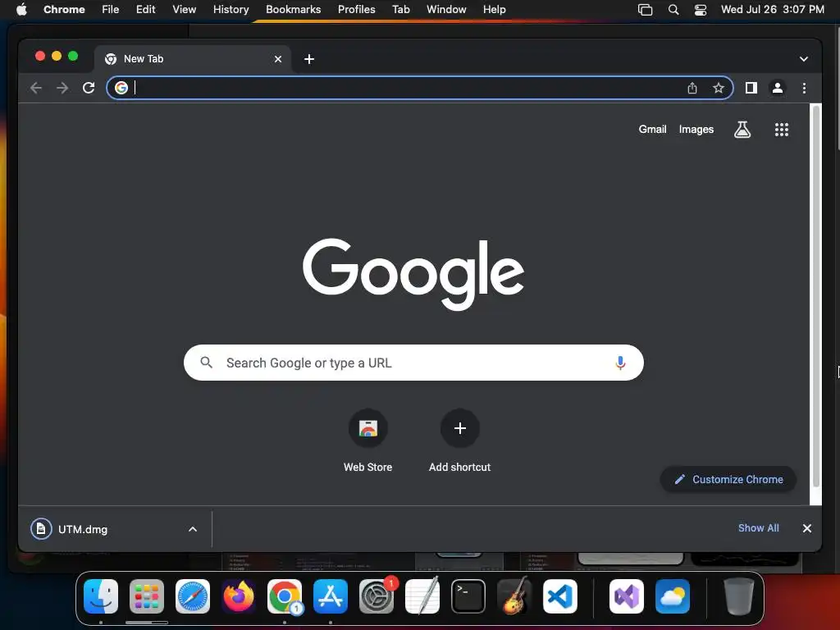Image resolution: width=840 pixels, height=630 pixels.
Task: Open TextEdit from the Dock
Action: (x=422, y=596)
